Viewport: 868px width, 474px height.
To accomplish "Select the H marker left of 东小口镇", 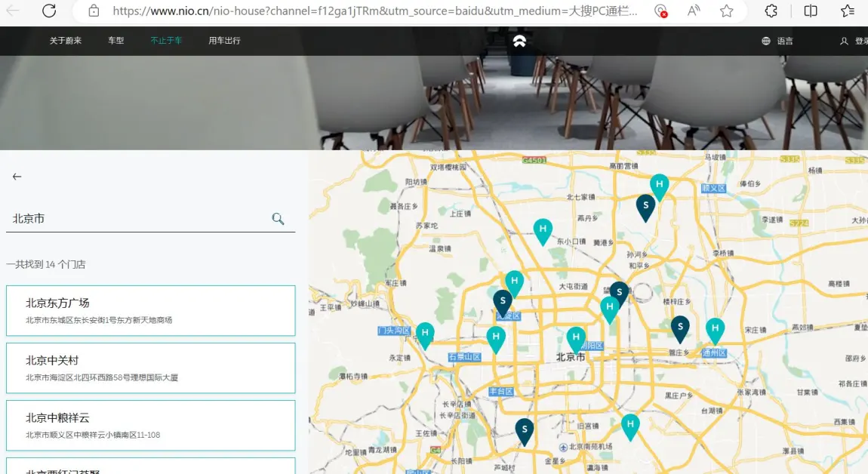I will 543,232.
